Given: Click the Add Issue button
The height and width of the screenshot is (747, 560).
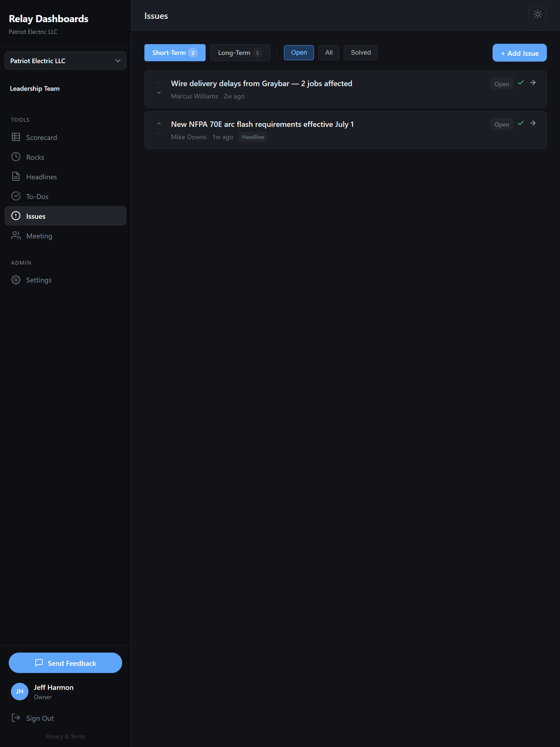Looking at the screenshot, I should point(519,53).
